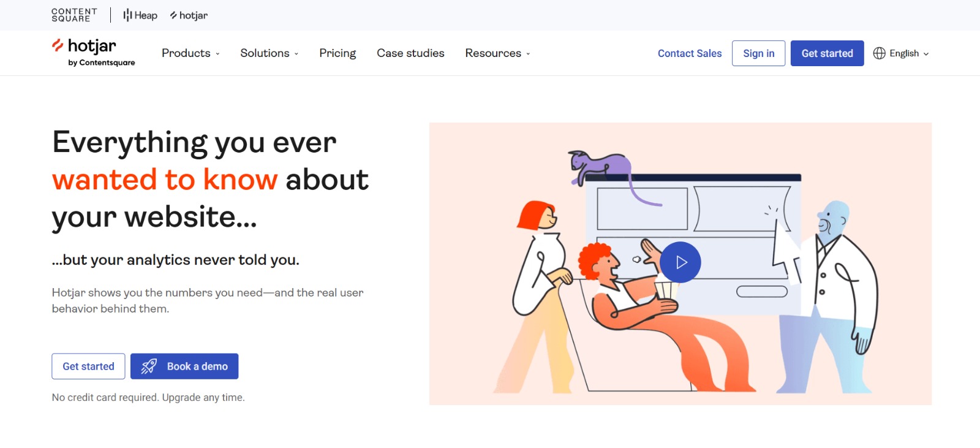Click 'No credit card required' text
The height and width of the screenshot is (448, 980).
coord(105,398)
